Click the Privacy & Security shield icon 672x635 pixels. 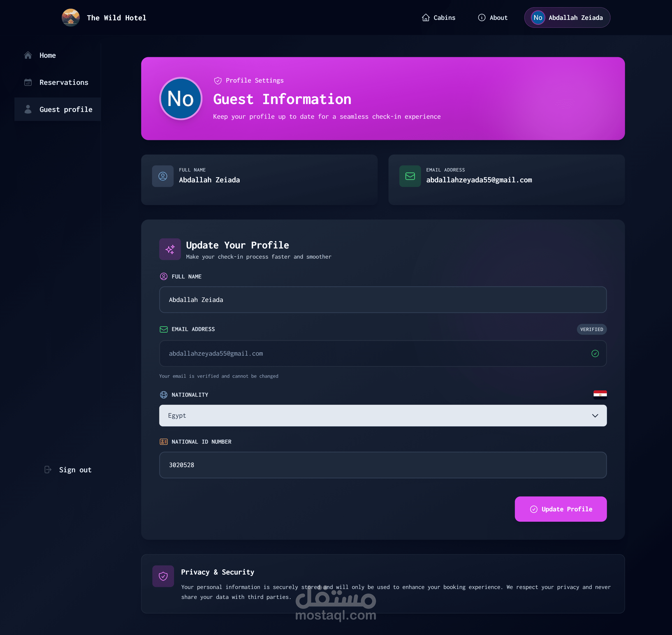(x=163, y=576)
